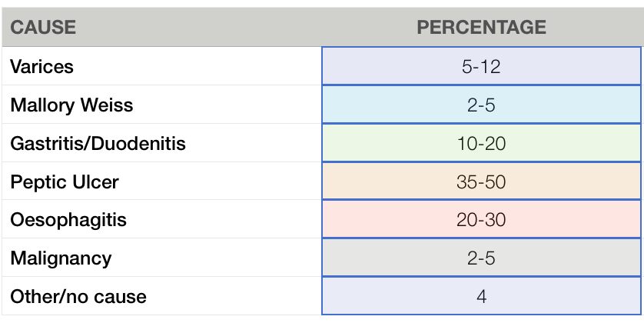Select the PERCENTAGE column header
Image resolution: width=644 pixels, height=323 pixels.
coord(481,27)
